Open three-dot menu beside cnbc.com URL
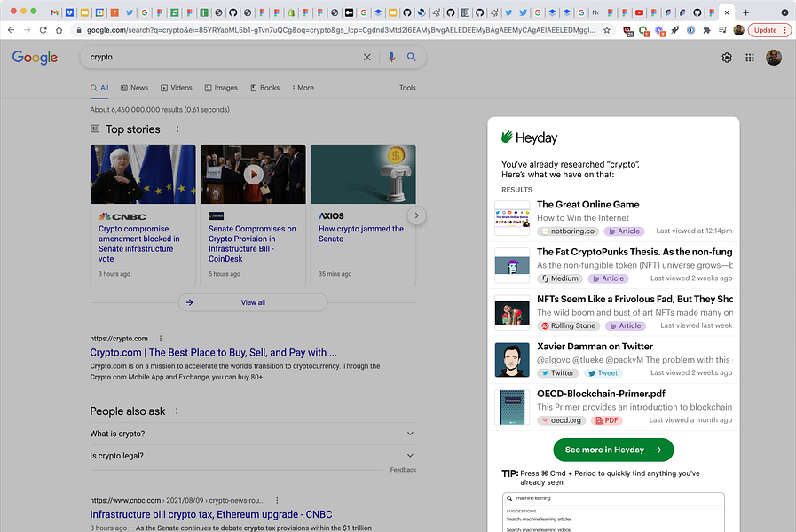The height and width of the screenshot is (532, 796). [277, 501]
